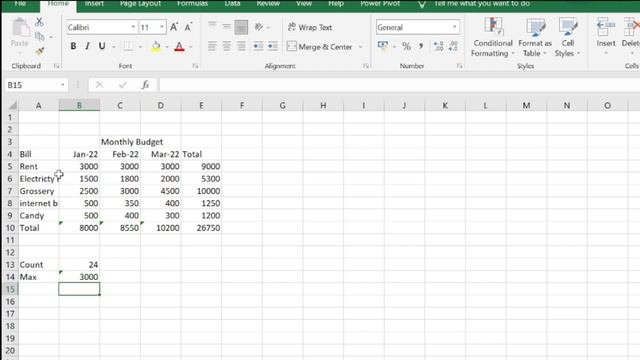Click the Select All corner triangle

click(12, 106)
